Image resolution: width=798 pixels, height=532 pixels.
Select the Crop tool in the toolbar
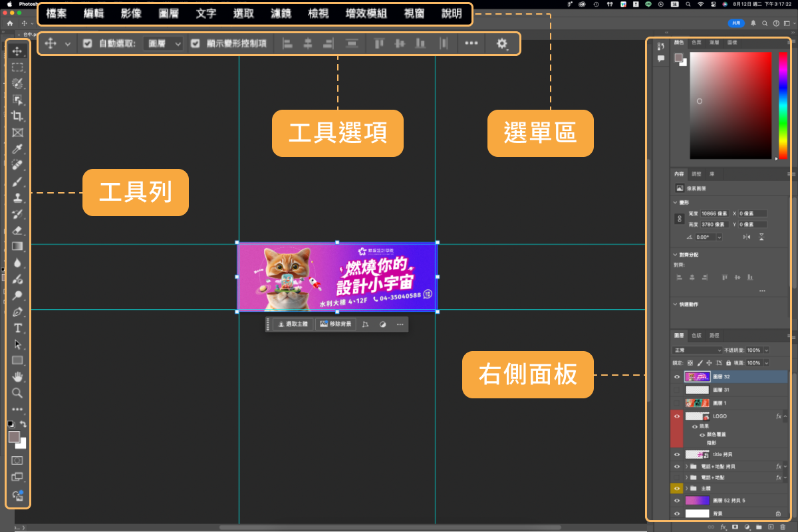click(18, 116)
